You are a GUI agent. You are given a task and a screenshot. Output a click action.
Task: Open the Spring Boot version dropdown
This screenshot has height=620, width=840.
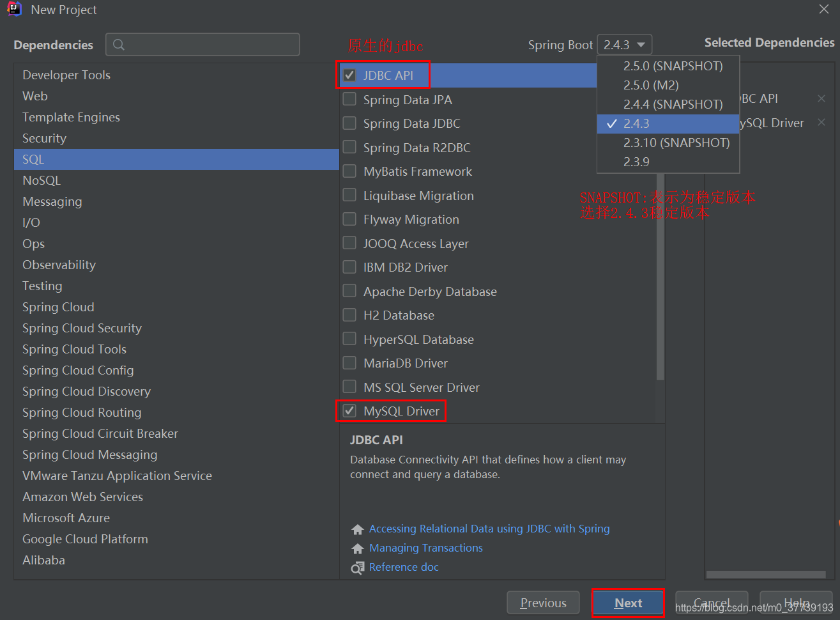625,45
